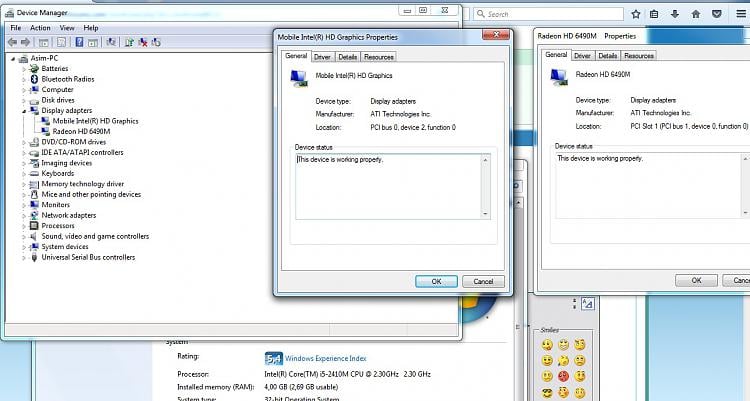Screen dimensions: 750x401
Task: Click the Universal Serial Bus controllers icon
Action: (x=34, y=257)
